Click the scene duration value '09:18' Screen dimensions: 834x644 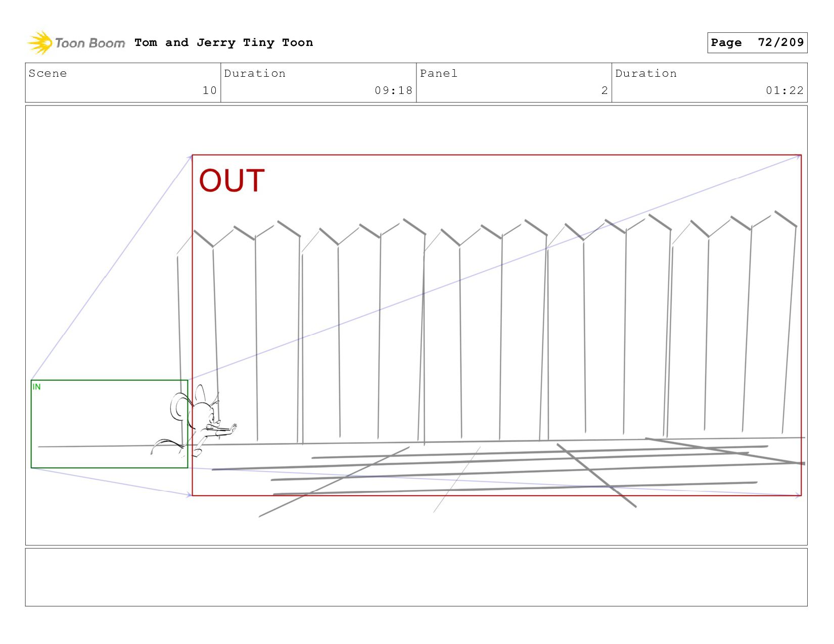click(x=393, y=90)
